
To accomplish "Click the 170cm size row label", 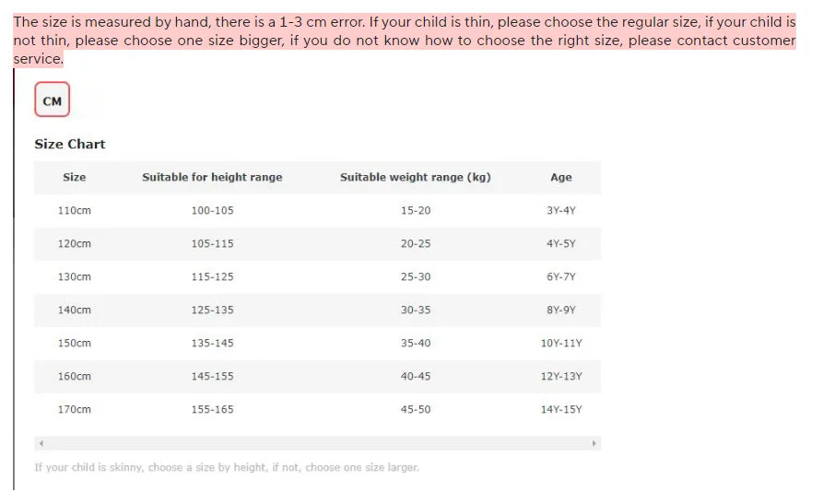I will pyautogui.click(x=75, y=409).
